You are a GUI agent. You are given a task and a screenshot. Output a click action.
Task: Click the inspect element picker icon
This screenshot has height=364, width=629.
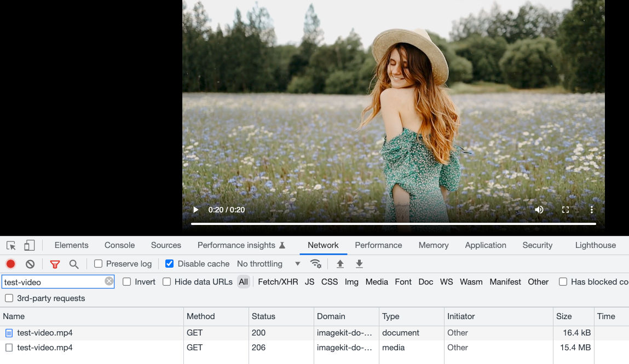(11, 245)
